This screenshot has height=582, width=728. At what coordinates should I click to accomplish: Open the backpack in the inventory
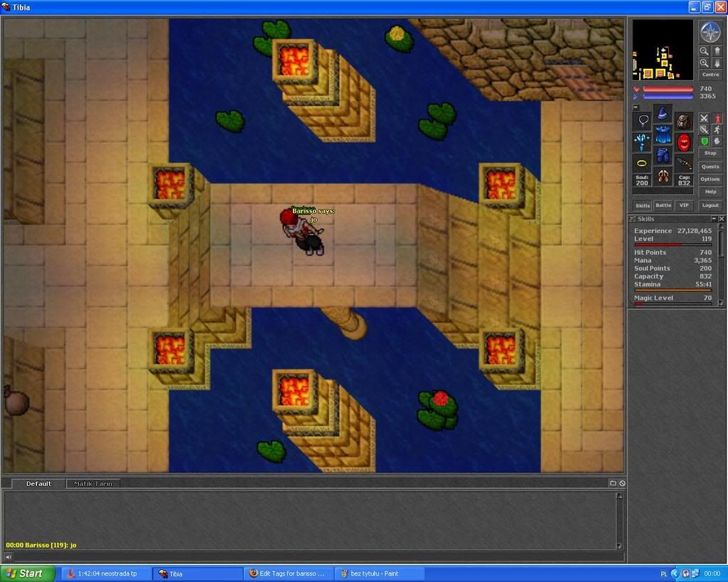click(683, 121)
